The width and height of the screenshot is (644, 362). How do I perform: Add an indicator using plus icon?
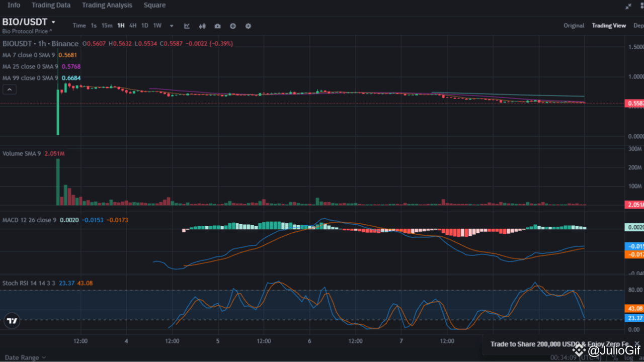click(232, 26)
